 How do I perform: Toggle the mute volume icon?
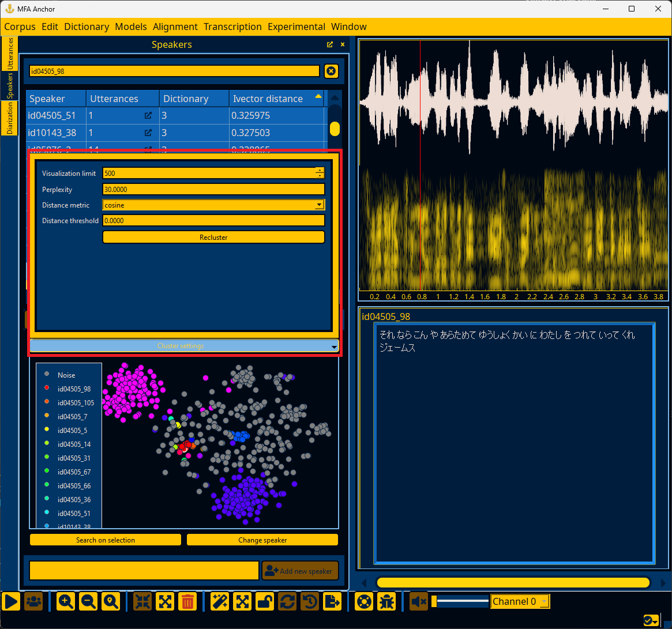click(419, 602)
